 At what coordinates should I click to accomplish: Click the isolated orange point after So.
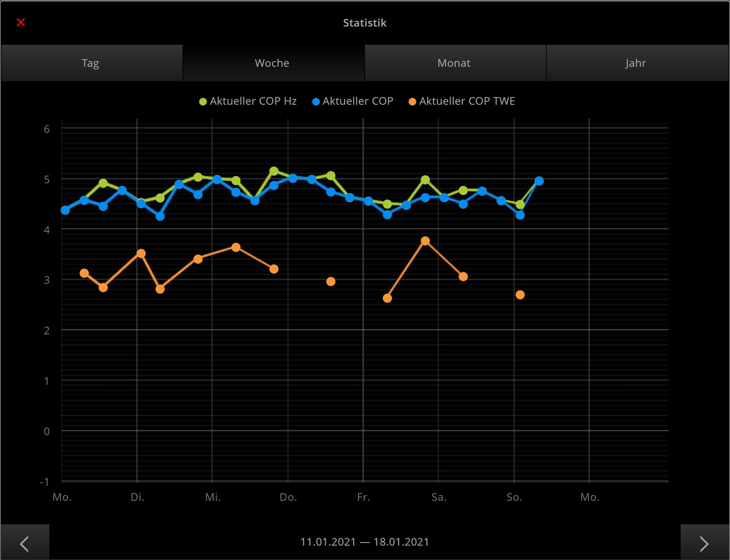[x=520, y=295]
